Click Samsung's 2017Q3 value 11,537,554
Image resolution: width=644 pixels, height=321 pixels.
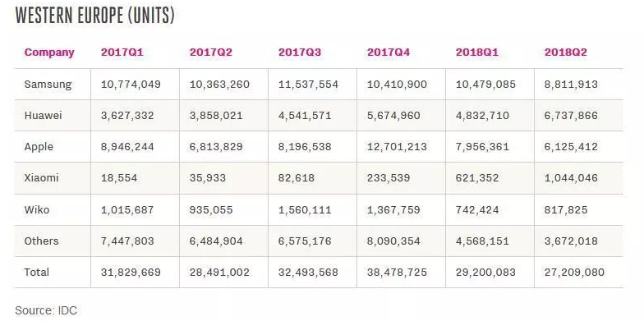coord(309,85)
